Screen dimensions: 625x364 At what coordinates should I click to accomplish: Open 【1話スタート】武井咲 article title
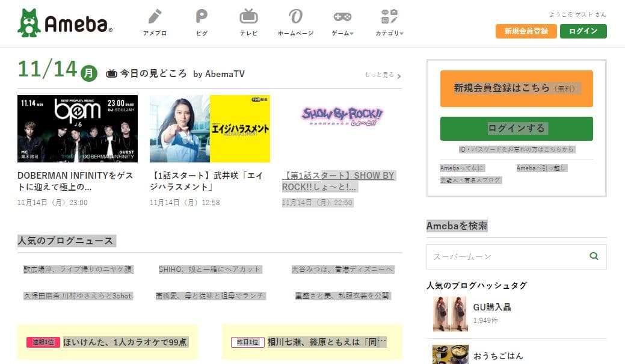pos(206,181)
